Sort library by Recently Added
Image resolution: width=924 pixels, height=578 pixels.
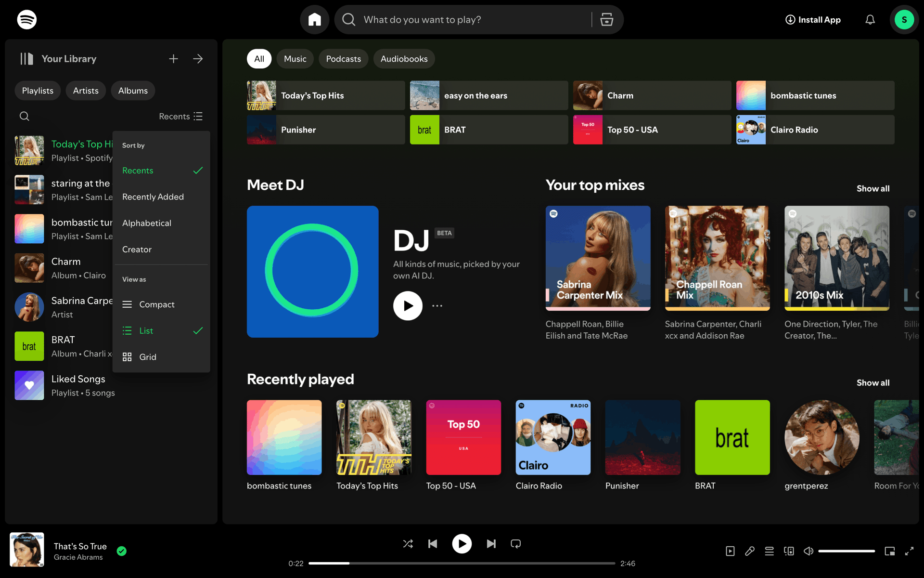tap(161, 197)
